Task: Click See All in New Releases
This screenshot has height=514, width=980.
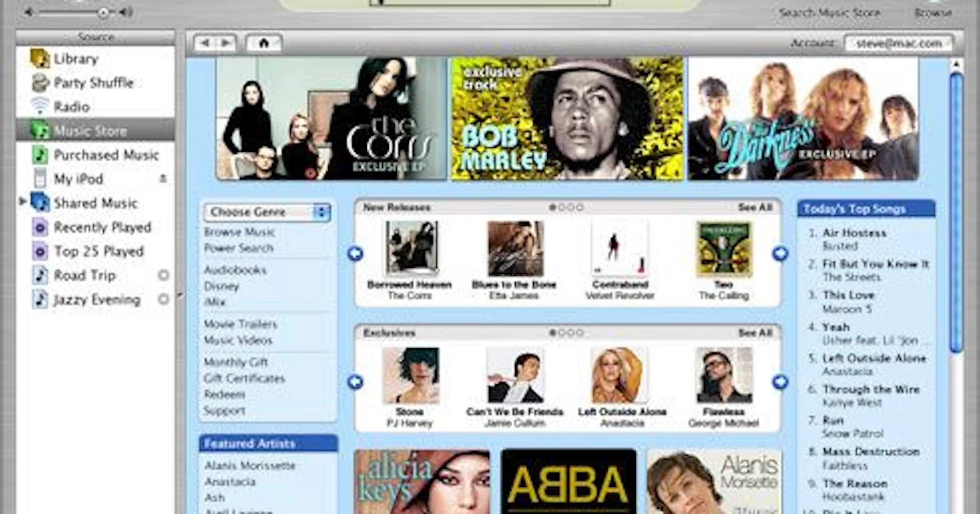Action: (x=755, y=207)
